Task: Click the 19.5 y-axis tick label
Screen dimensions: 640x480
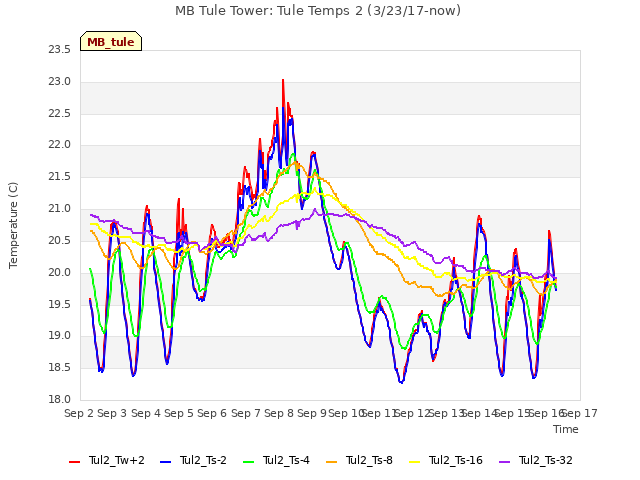Action: pos(60,304)
